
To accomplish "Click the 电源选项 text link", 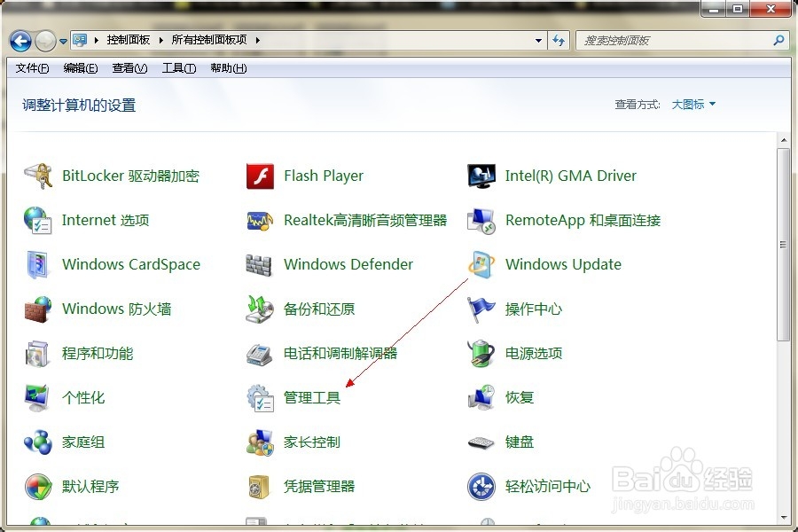I will pos(534,353).
